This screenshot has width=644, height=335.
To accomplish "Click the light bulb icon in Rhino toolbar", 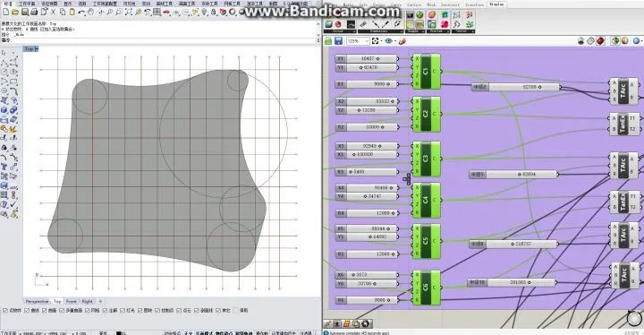I will click(204, 12).
